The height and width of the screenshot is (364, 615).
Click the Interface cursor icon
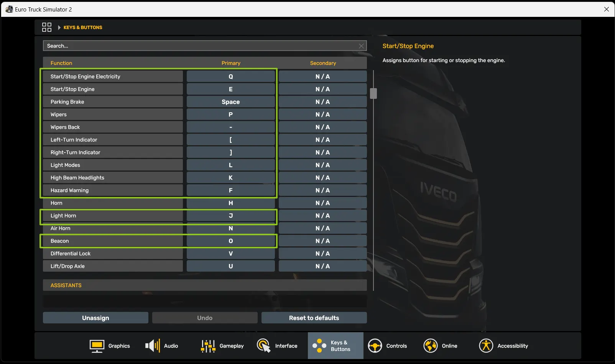coord(264,346)
